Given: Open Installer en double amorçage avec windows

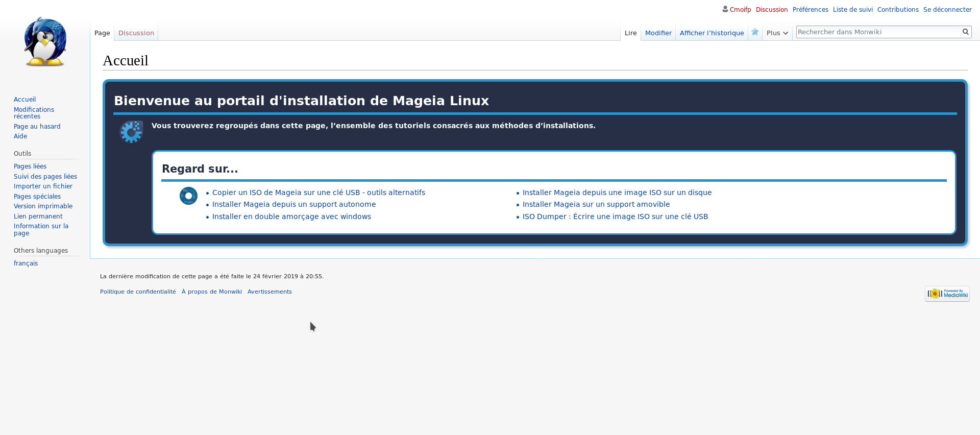Looking at the screenshot, I should pos(291,216).
